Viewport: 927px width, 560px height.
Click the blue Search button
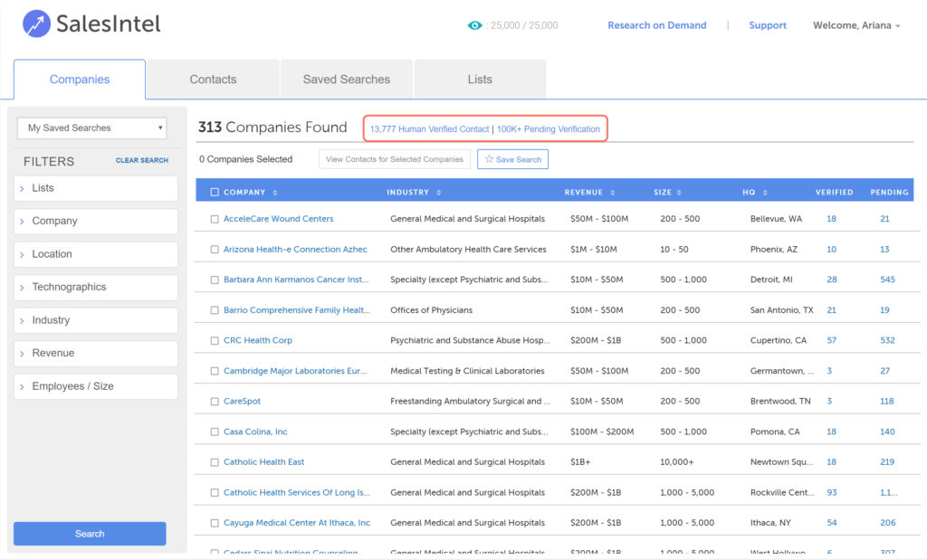[x=90, y=534]
